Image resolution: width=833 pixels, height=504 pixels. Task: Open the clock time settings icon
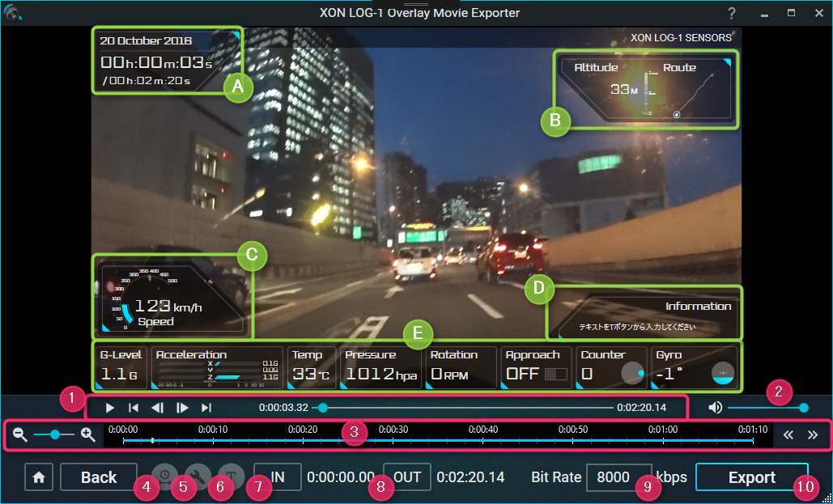pyautogui.click(x=164, y=476)
